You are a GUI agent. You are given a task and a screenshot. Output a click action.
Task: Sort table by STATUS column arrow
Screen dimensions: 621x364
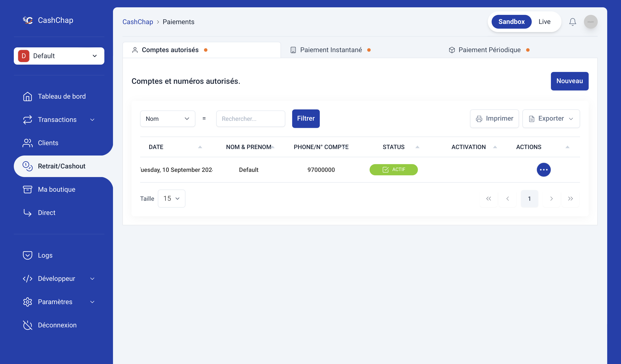pos(417,147)
